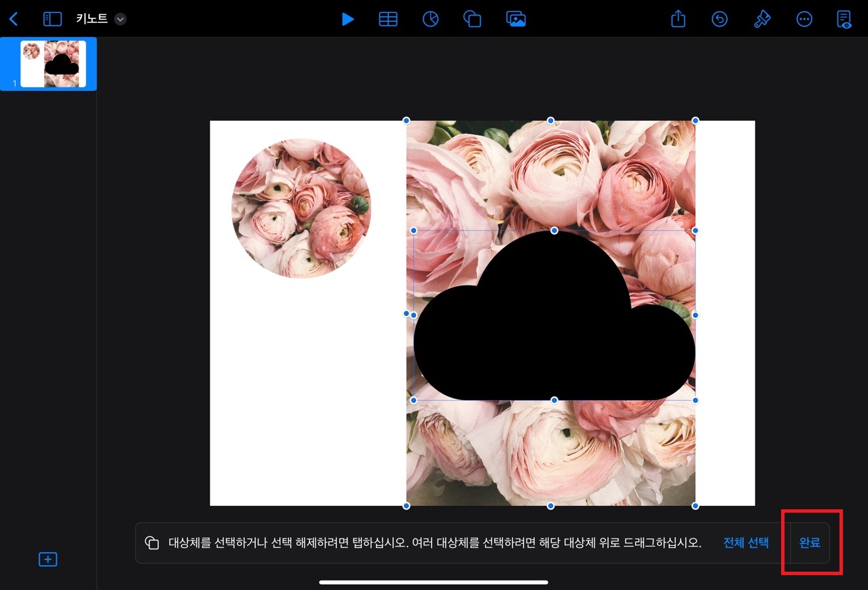The width and height of the screenshot is (868, 590).
Task: Open the media insert menu
Action: click(516, 19)
